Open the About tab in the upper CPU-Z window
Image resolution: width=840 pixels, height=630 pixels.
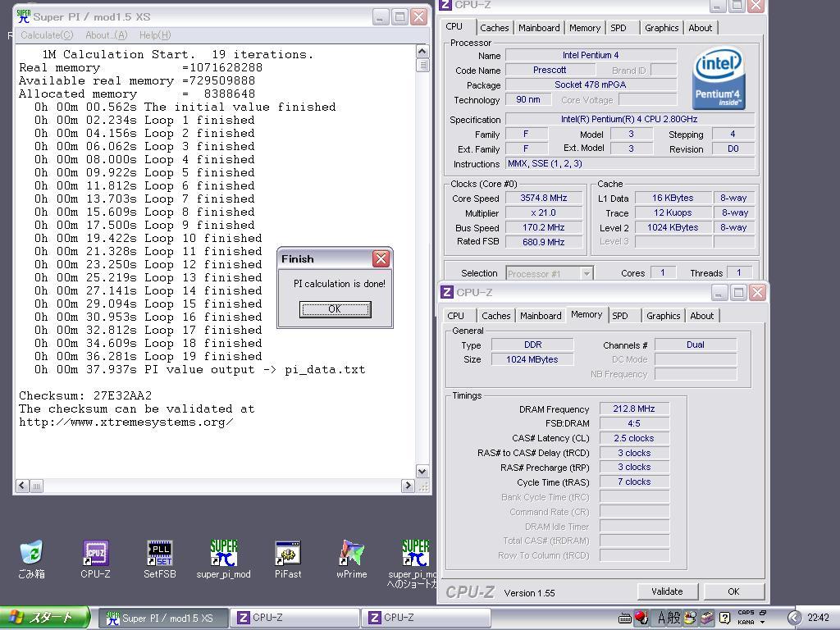point(701,28)
